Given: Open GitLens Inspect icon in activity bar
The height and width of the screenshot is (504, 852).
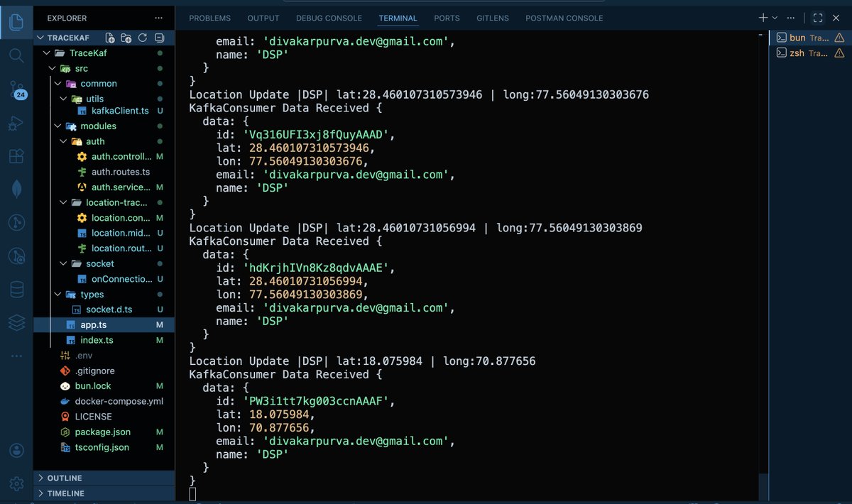Looking at the screenshot, I should tap(16, 256).
